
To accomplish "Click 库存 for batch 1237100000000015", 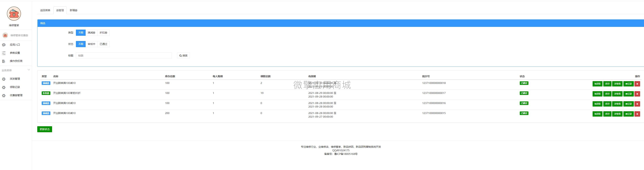I will 607,114.
